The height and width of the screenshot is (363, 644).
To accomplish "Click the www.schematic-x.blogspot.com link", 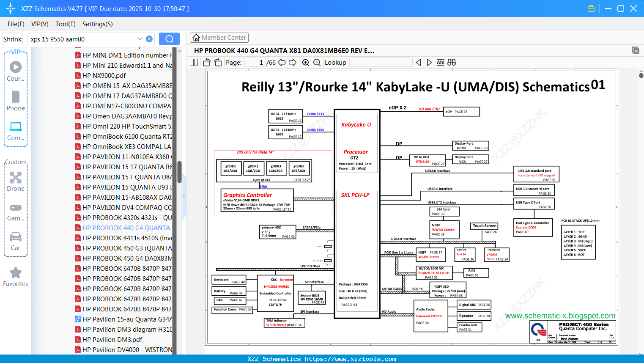I will pos(560,316).
